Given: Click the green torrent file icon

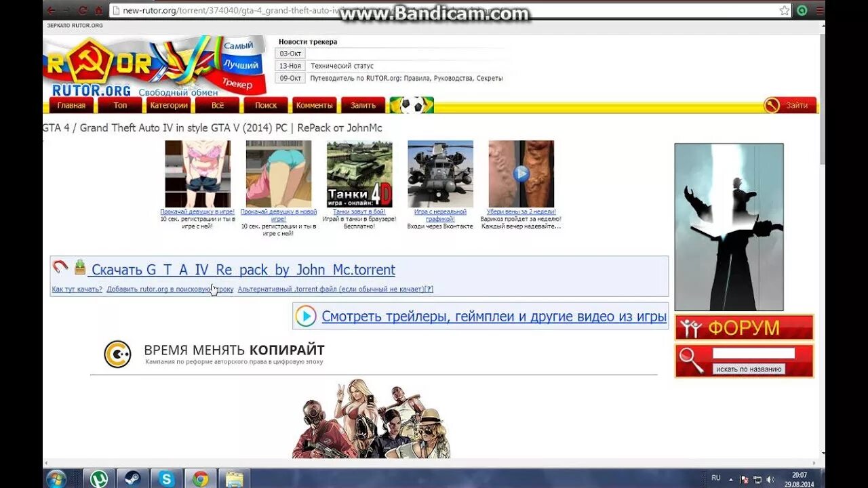Looking at the screenshot, I should click(x=80, y=267).
